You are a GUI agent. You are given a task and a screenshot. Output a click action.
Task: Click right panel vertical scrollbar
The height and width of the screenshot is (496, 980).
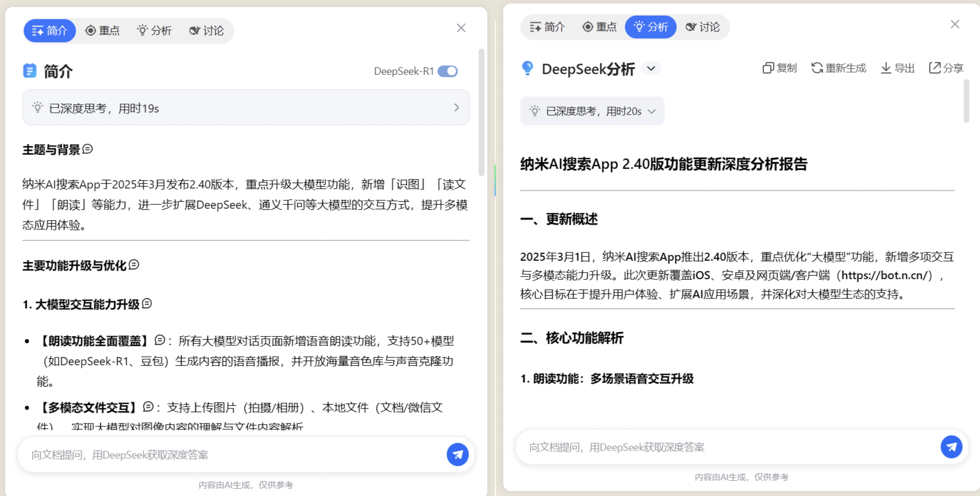coord(966,101)
